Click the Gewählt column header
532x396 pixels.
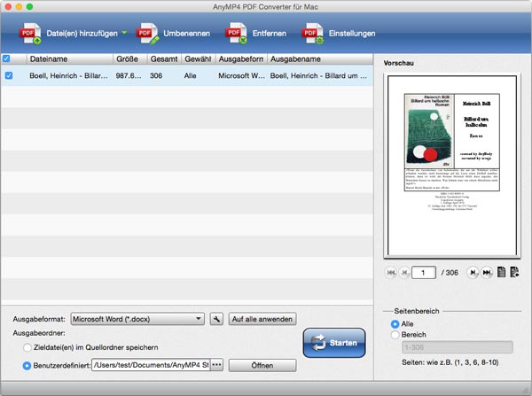[x=199, y=59]
